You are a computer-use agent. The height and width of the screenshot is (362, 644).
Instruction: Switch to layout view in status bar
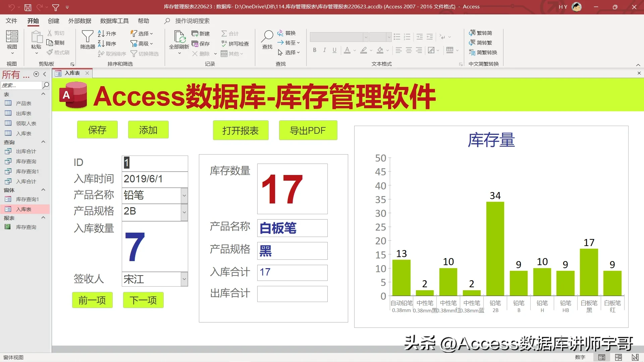pyautogui.click(x=618, y=357)
